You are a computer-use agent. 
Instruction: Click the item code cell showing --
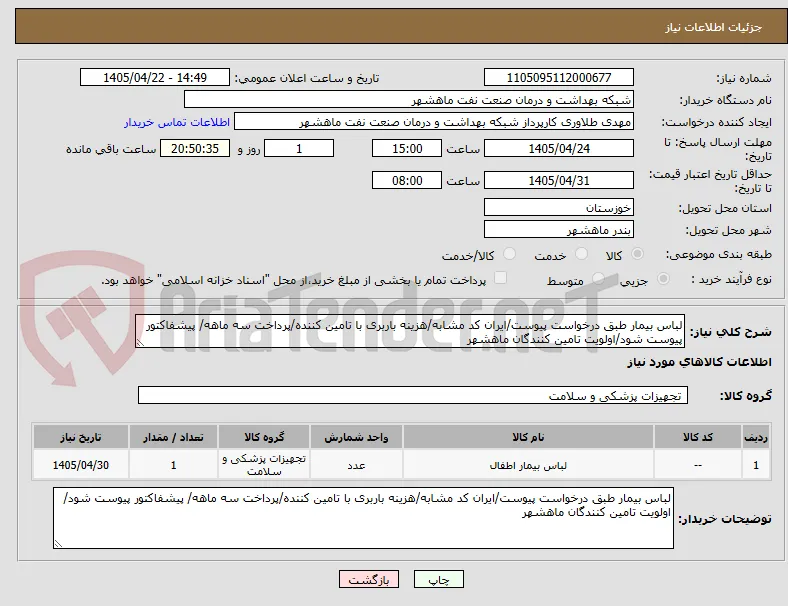click(x=698, y=465)
